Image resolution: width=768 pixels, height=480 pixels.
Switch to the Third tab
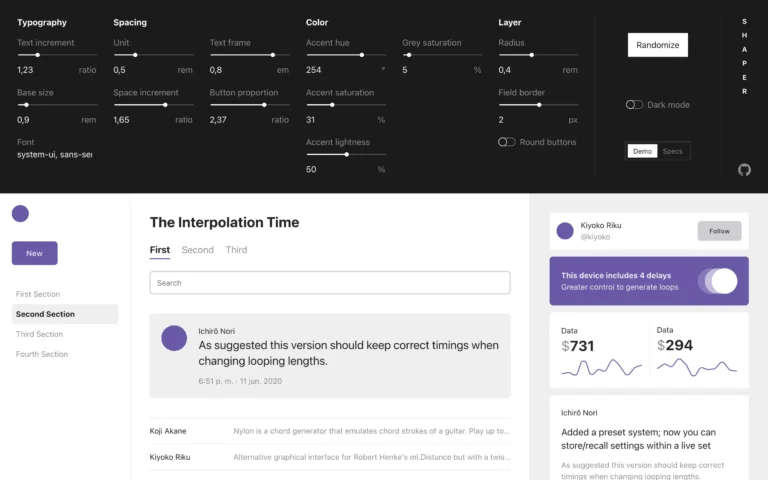(236, 250)
